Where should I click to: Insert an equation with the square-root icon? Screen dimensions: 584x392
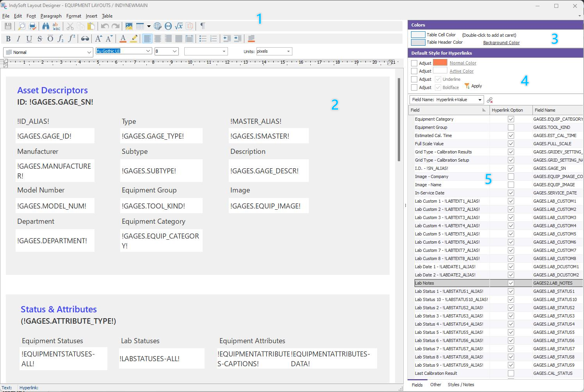coord(179,26)
